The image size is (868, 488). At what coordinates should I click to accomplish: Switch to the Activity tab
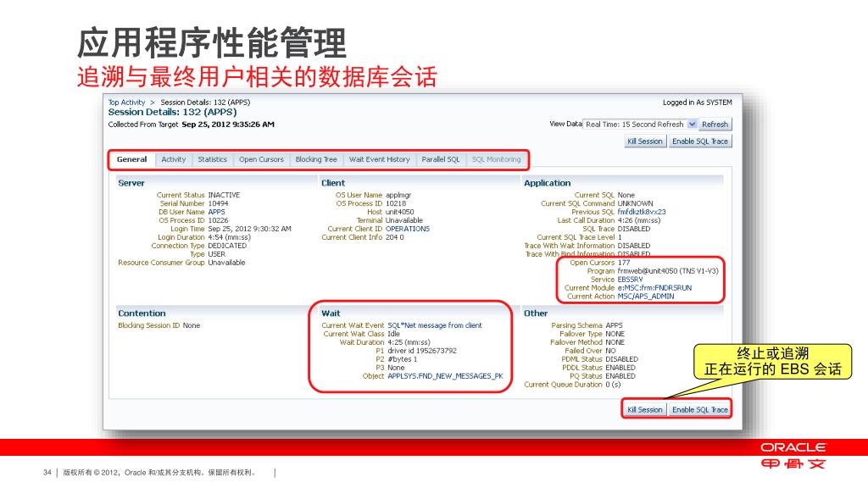pos(173,159)
